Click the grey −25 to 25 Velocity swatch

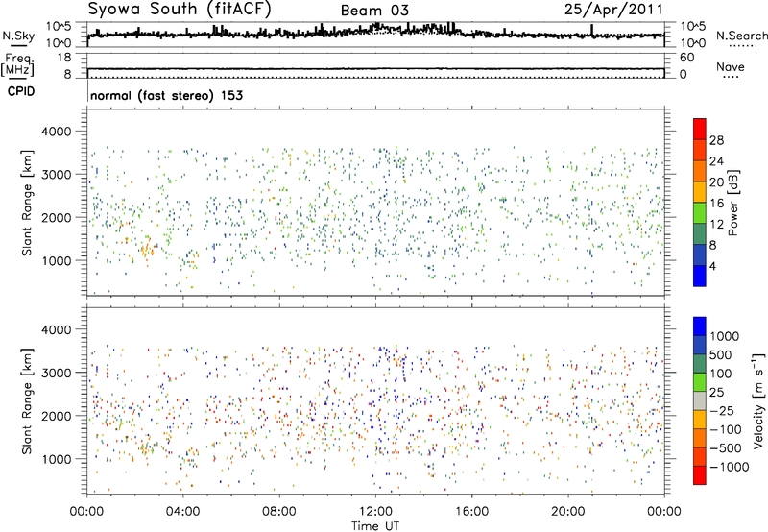700,400
